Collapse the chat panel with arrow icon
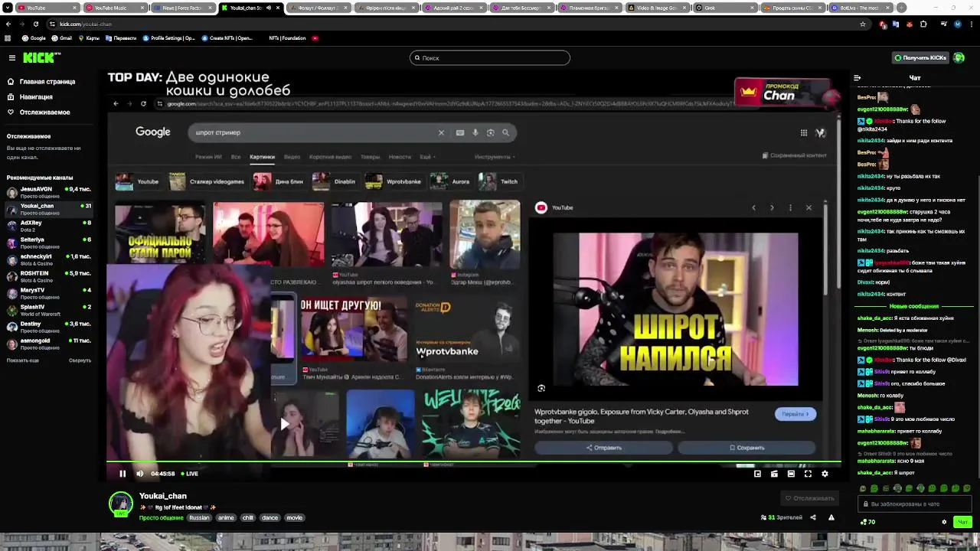 (x=857, y=78)
